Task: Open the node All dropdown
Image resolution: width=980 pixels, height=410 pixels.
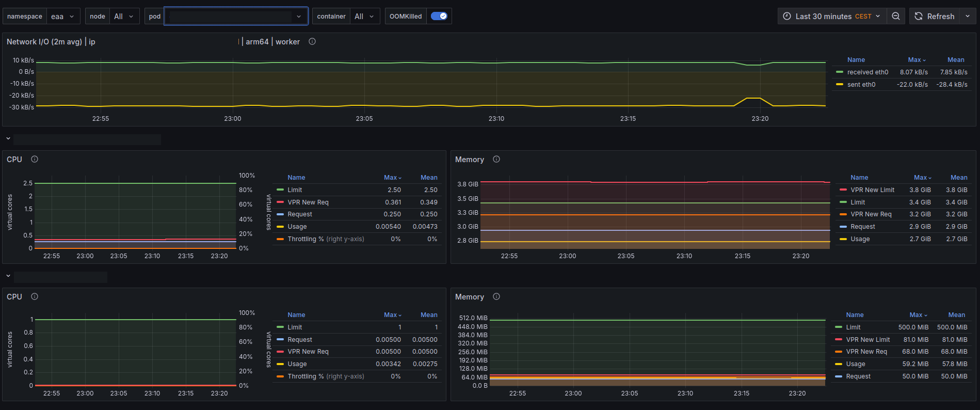Action: pyautogui.click(x=124, y=16)
